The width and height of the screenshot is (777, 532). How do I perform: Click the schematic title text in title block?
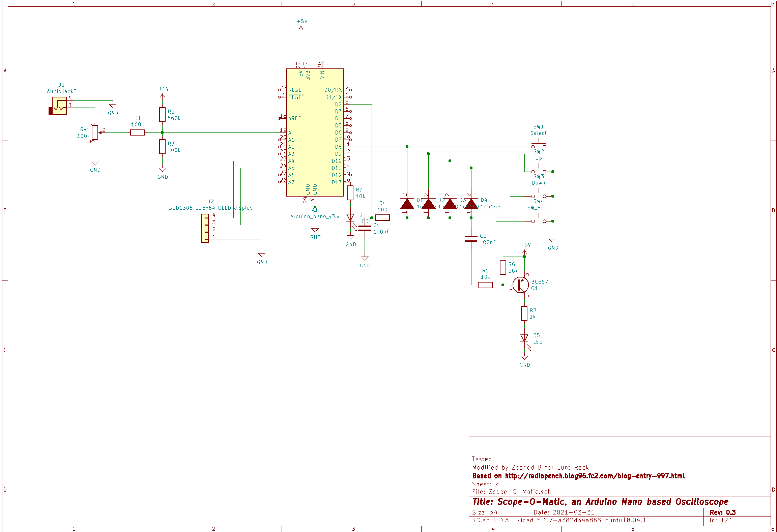pos(600,502)
